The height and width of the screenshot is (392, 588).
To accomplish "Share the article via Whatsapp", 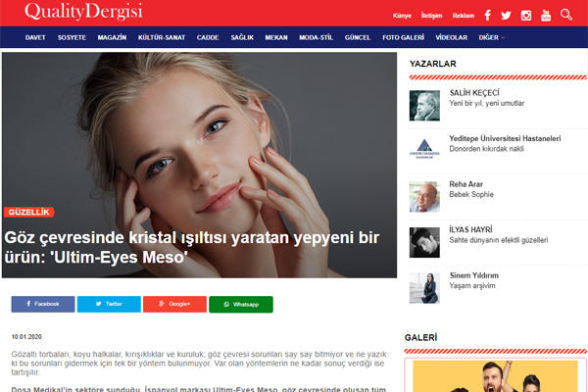I will [240, 304].
